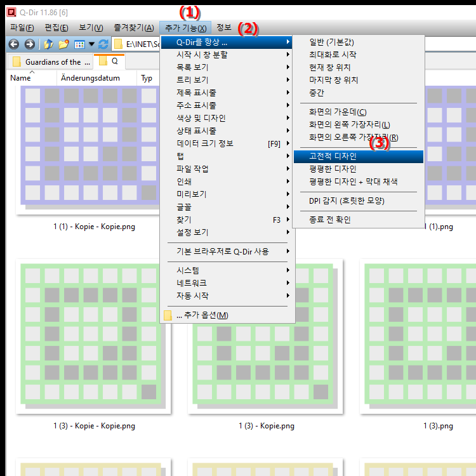The width and height of the screenshot is (476, 476).
Task: Click the new folder icon in toolbar
Action: click(x=63, y=44)
